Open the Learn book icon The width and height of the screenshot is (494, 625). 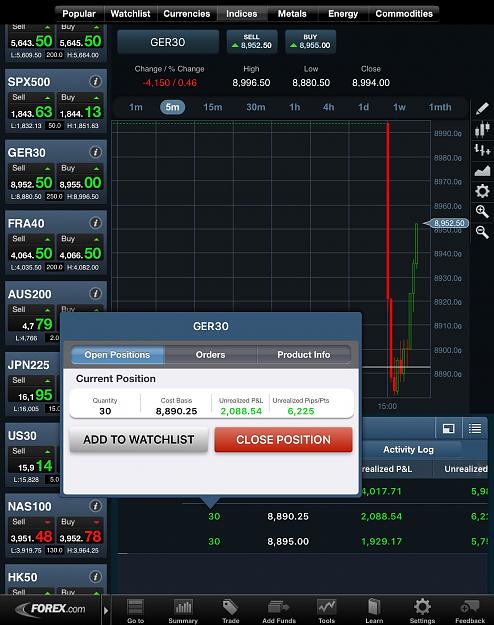click(374, 611)
